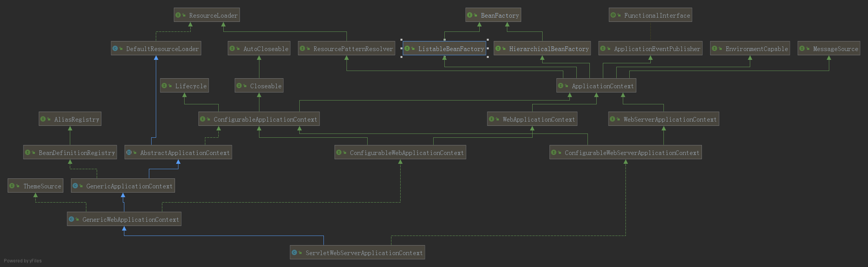The height and width of the screenshot is (267, 868).
Task: Select the highlighted ListableBeanFactory node
Action: pyautogui.click(x=444, y=48)
